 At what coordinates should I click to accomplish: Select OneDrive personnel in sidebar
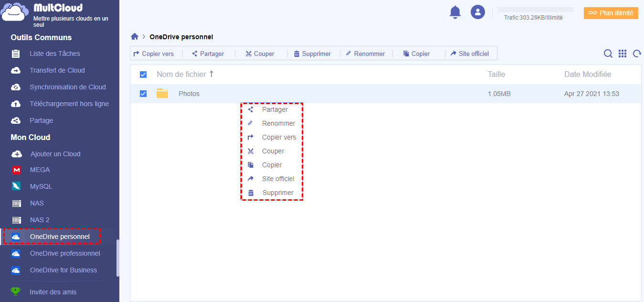(60, 237)
